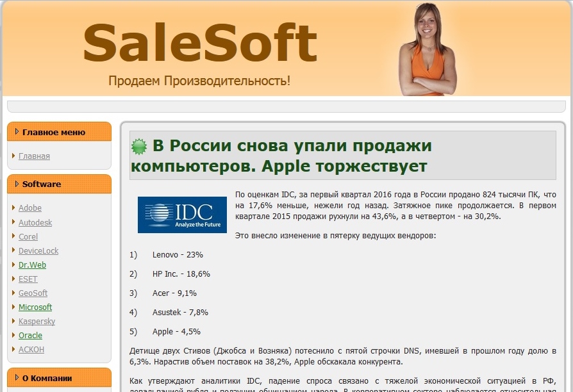Select the Corel menu entry
Viewport: 573px width, 392px height.
click(28, 237)
